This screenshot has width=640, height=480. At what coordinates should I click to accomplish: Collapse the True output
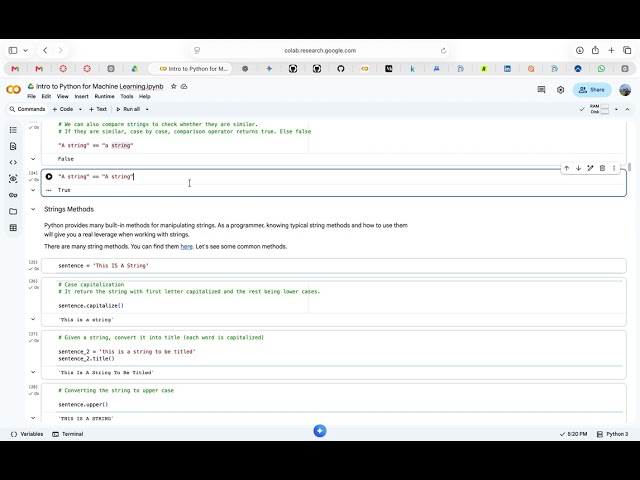pyautogui.click(x=33, y=190)
